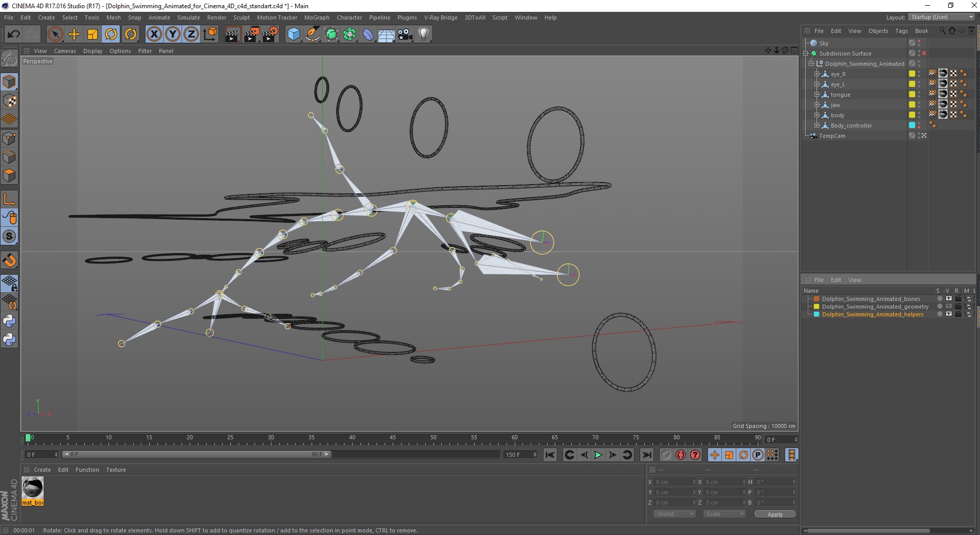The width and height of the screenshot is (980, 535).
Task: Toggle position key recording
Action: [x=715, y=455]
